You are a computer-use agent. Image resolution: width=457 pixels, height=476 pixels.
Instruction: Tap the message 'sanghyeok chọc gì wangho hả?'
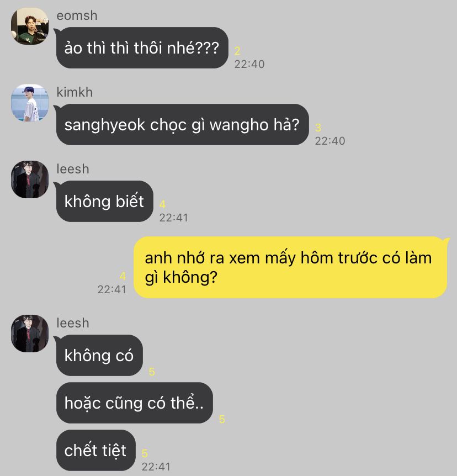[x=182, y=124]
